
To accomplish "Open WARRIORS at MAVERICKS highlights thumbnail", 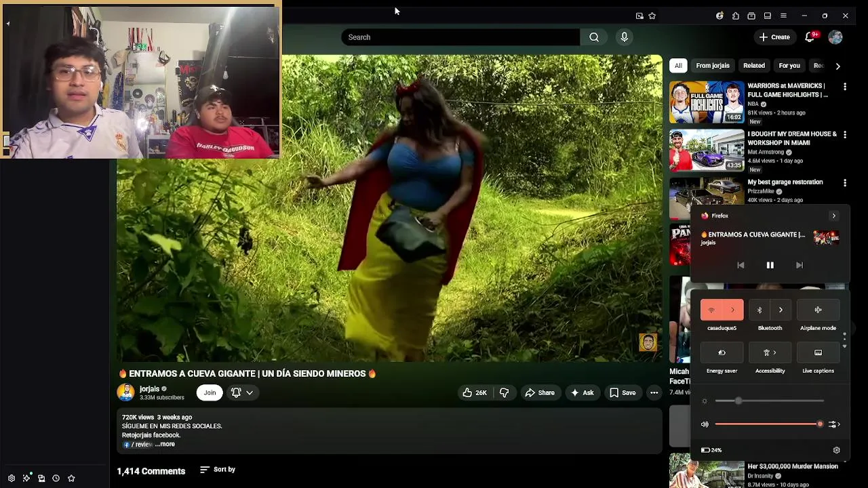I will 707,102.
